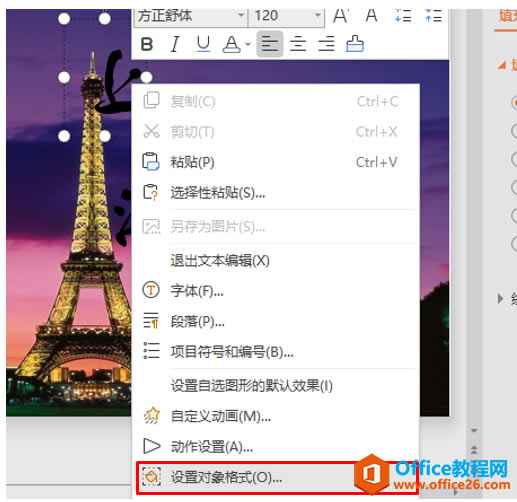517x502 pixels.
Task: Select 设置自选图形的默认效果(I)
Action: pos(276,386)
